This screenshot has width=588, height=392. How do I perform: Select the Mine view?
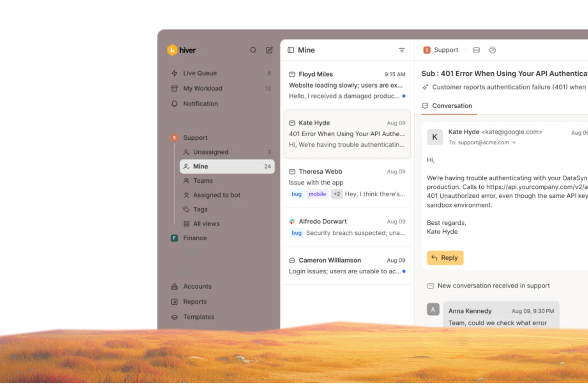pyautogui.click(x=227, y=167)
